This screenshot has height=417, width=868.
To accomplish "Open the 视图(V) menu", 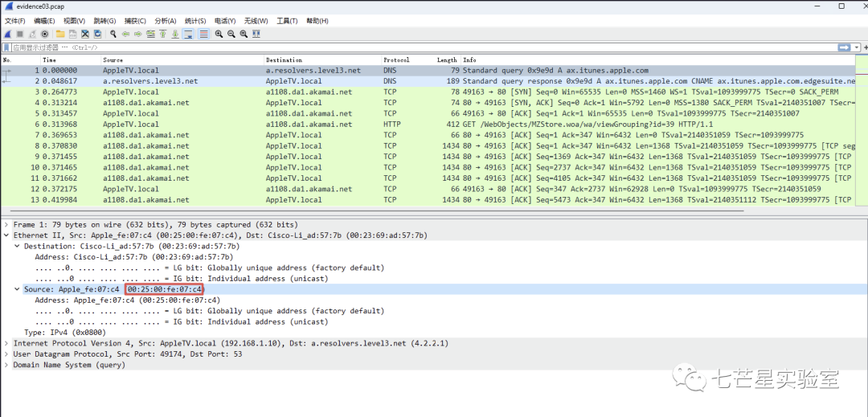I will pos(74,21).
